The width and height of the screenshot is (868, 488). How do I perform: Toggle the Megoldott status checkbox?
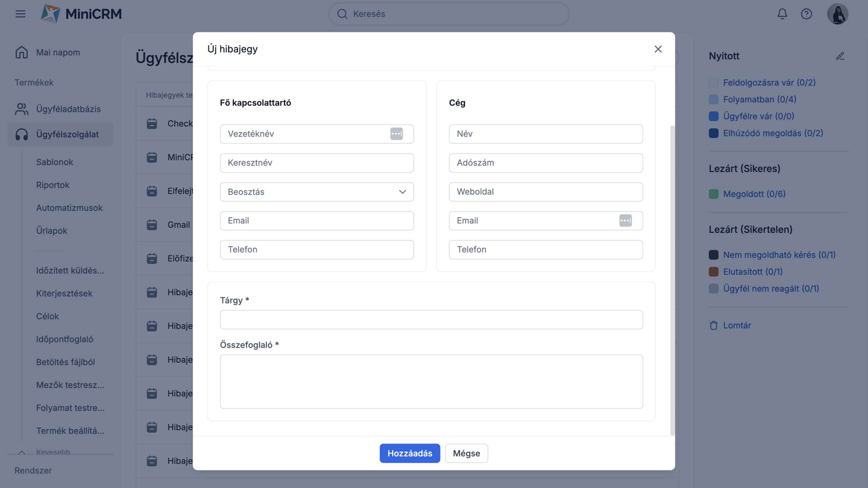click(714, 194)
